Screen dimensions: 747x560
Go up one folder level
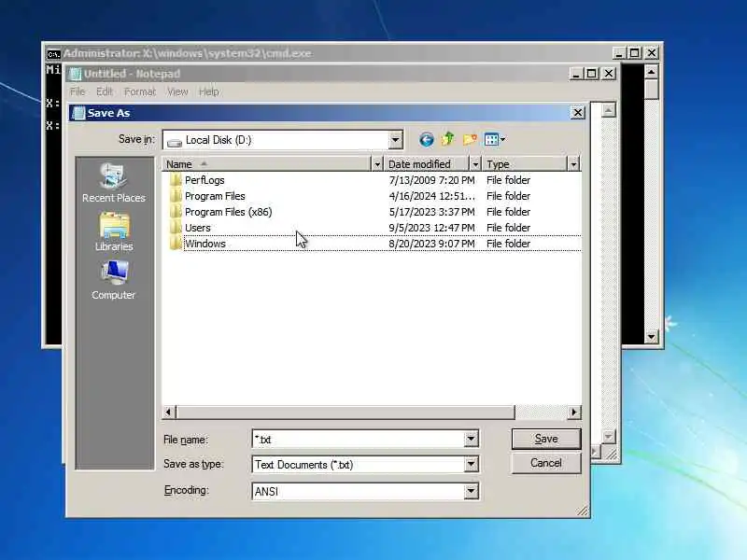click(x=447, y=139)
